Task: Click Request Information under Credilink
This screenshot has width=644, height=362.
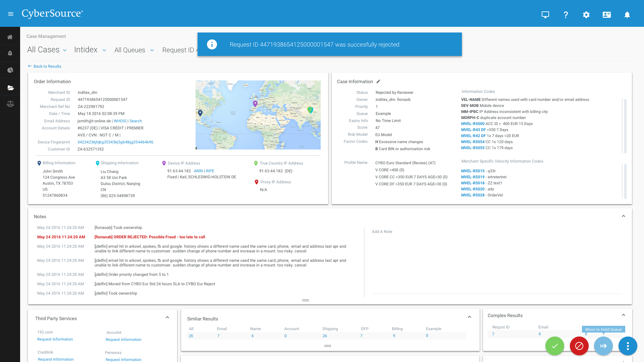Action: [56, 359]
